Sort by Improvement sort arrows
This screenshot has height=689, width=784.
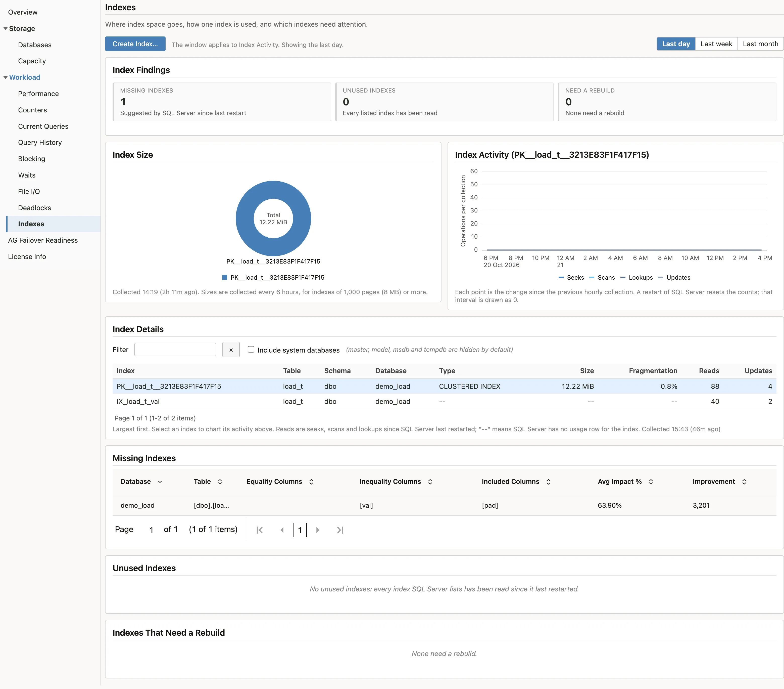coord(744,482)
